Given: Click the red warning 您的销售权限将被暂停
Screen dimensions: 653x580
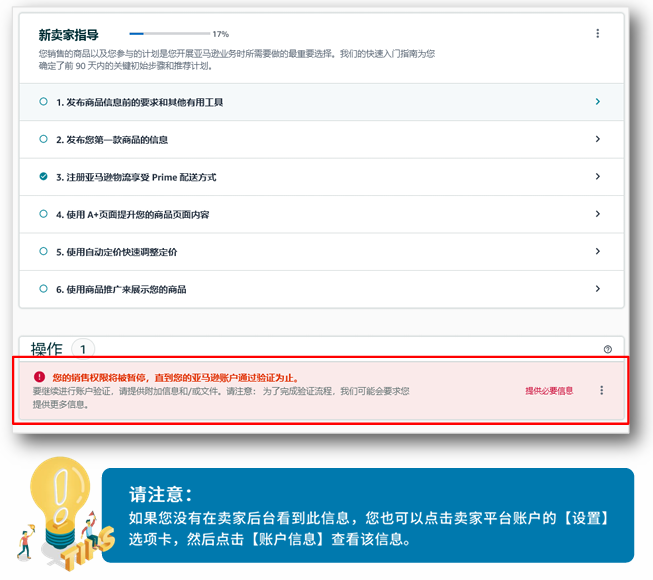Looking at the screenshot, I should (x=175, y=378).
